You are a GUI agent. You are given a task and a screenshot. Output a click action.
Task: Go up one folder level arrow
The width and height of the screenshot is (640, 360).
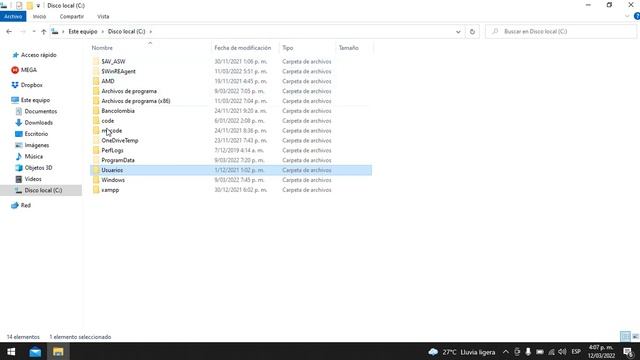pyautogui.click(x=44, y=31)
